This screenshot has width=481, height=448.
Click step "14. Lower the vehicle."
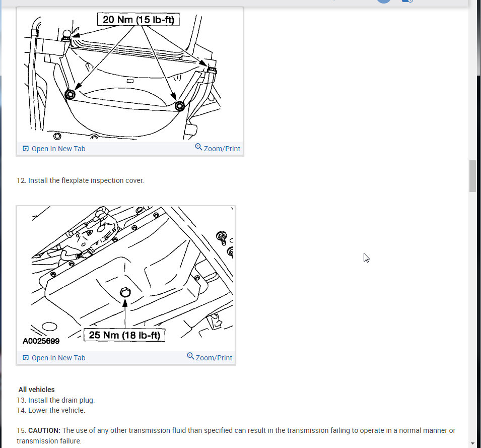point(51,410)
